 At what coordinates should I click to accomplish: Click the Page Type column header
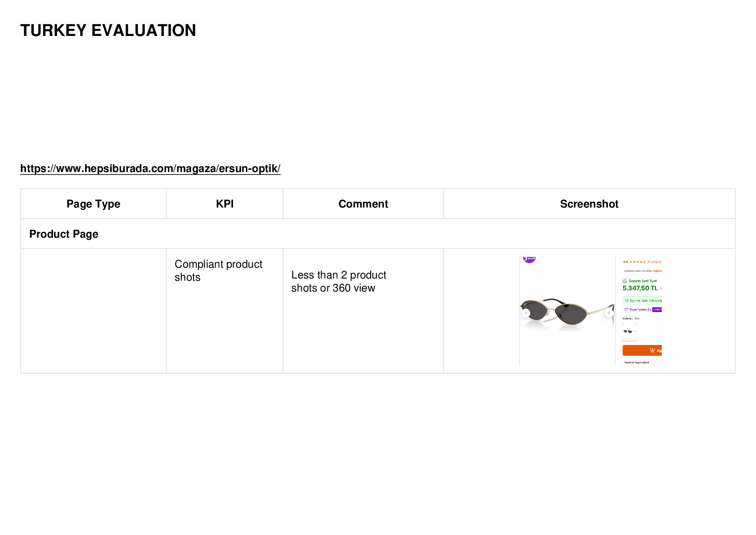pyautogui.click(x=93, y=204)
